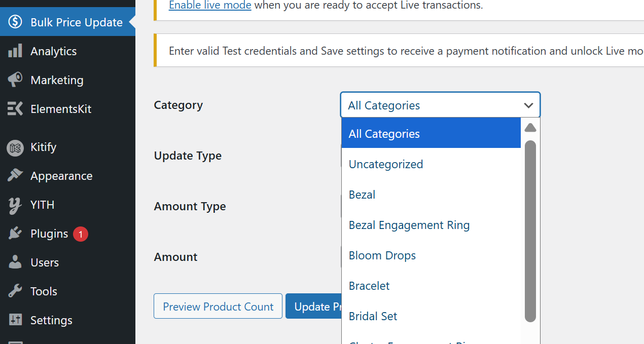
Task: Choose Bezal Engagement Ring category option
Action: pyautogui.click(x=409, y=225)
